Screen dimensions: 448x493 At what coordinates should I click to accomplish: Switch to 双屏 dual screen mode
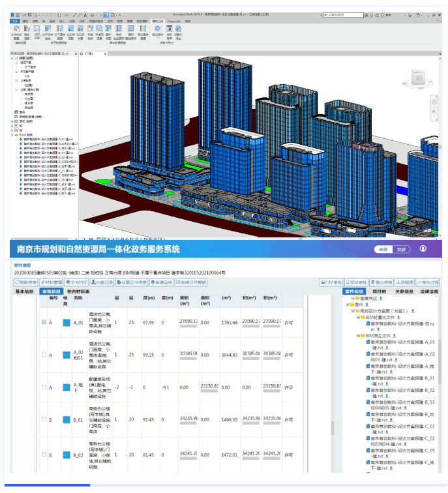401,249
